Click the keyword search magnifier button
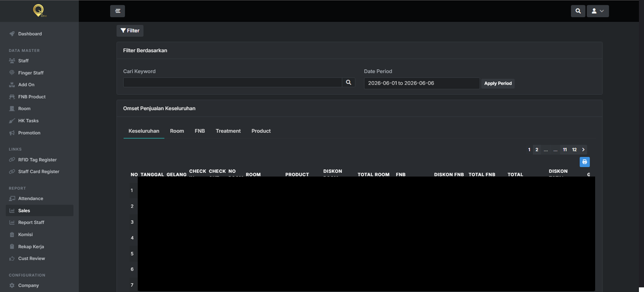Screen dimensions: 644x292 point(348,83)
